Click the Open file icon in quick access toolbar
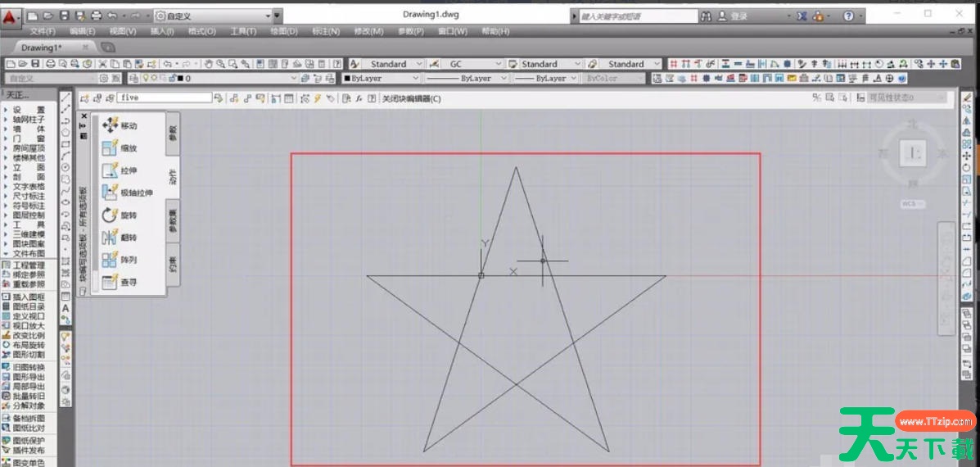Screen dimensions: 980x467 [48, 16]
